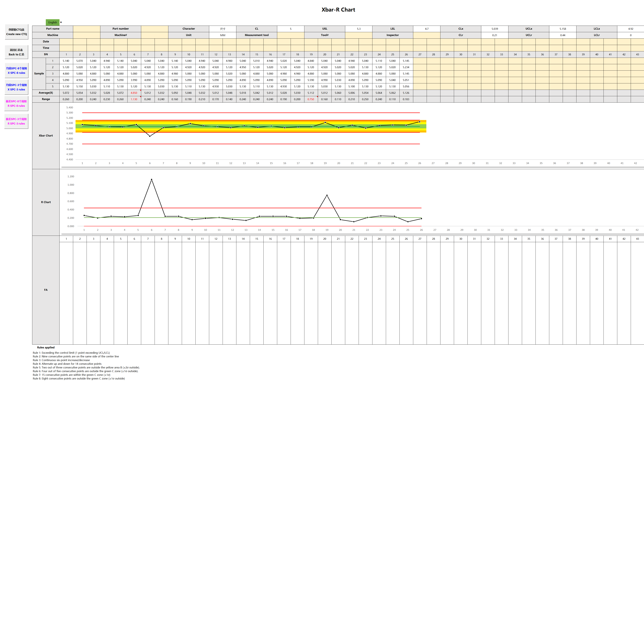644x644 pixels.
Task: Select the Part number input cell
Action: coord(155,29)
